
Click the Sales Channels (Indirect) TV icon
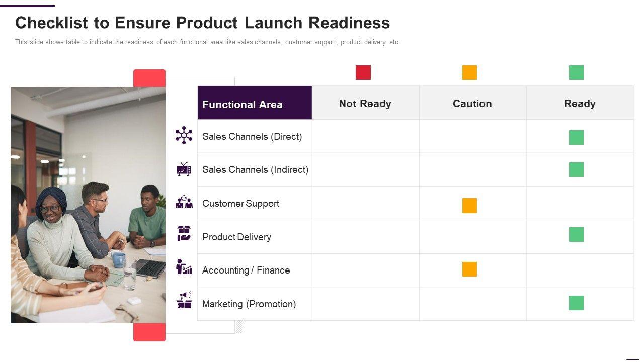184,169
